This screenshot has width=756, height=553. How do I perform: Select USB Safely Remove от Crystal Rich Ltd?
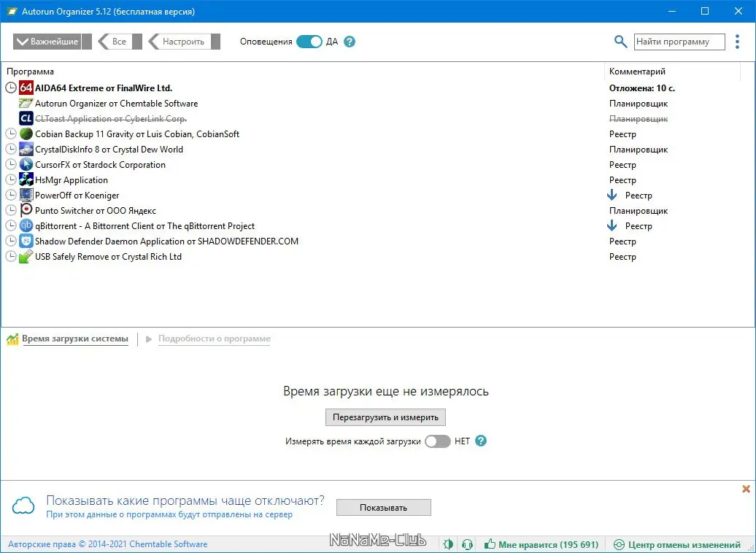point(108,257)
